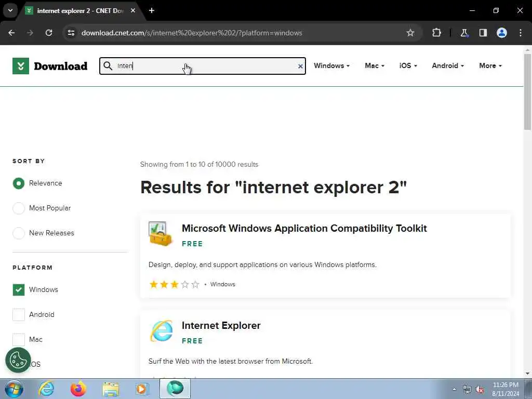Click the muted volume tray icon
This screenshot has width=532, height=399.
tap(480, 390)
